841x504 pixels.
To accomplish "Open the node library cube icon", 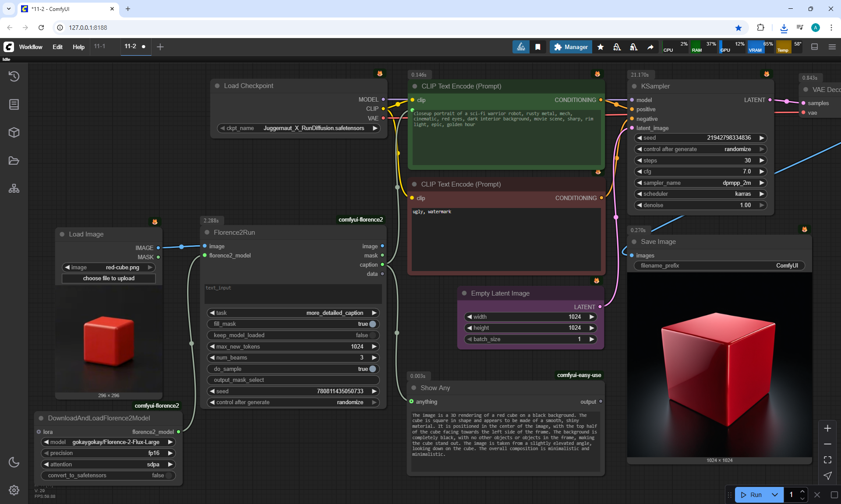I will [x=14, y=133].
